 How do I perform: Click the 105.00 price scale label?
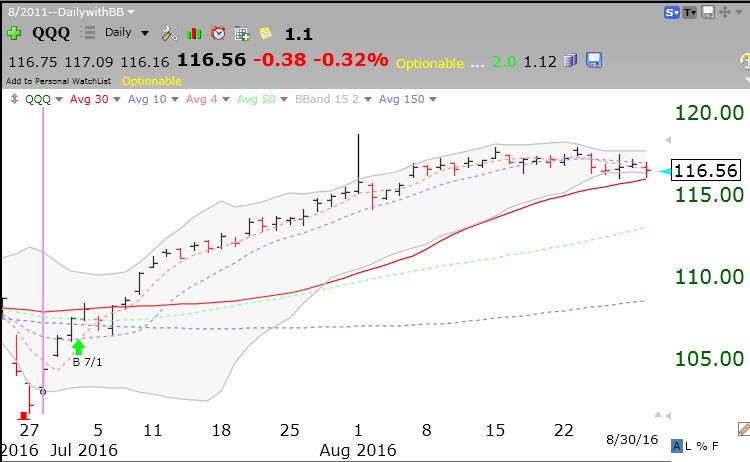pyautogui.click(x=709, y=359)
